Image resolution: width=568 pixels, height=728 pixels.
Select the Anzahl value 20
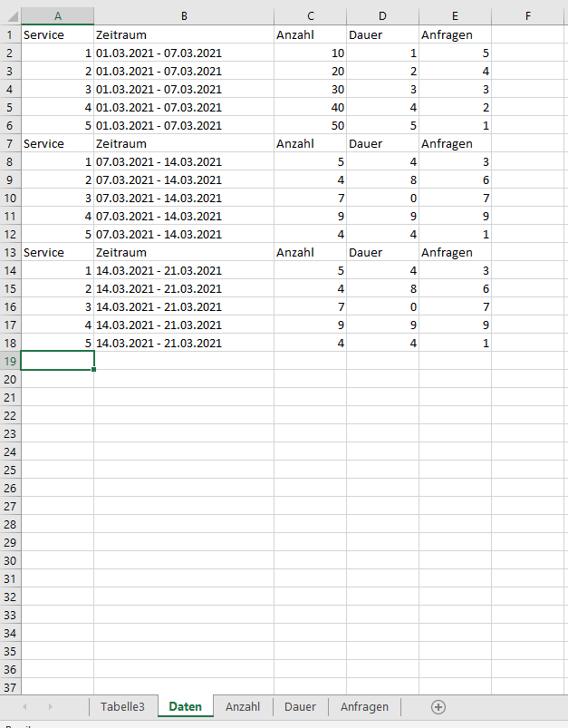click(x=311, y=71)
